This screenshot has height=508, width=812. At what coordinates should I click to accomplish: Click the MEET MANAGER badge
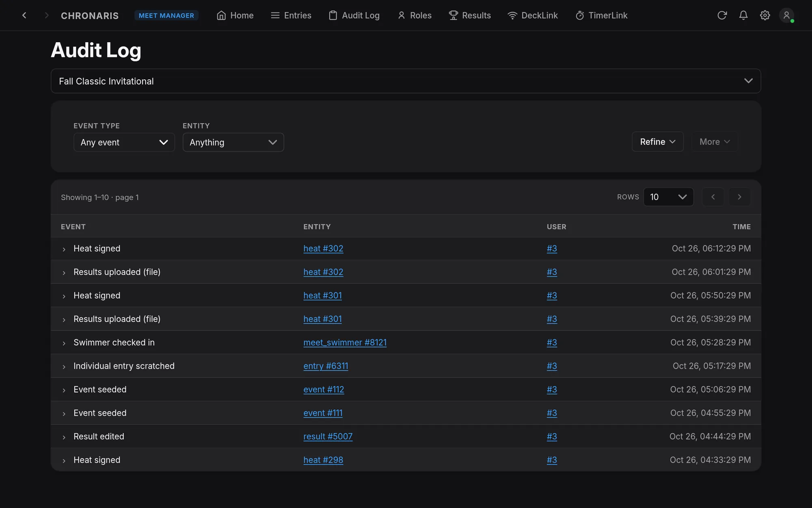(x=166, y=15)
